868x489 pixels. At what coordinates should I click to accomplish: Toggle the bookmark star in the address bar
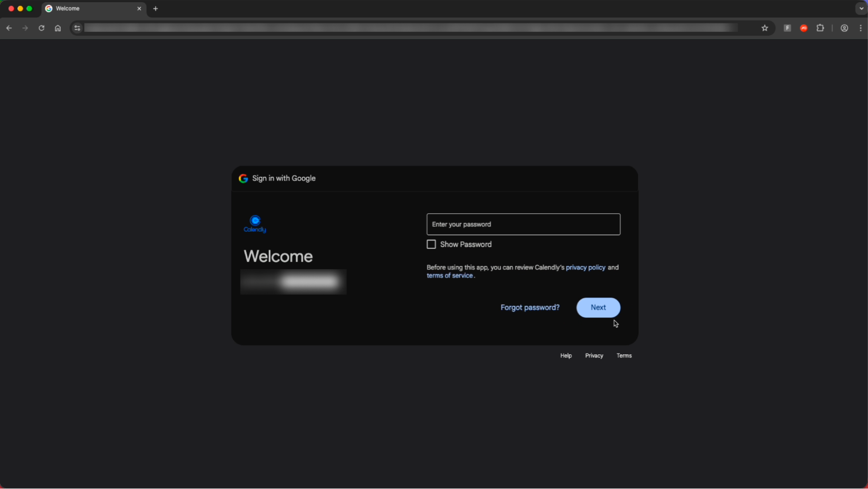click(765, 28)
